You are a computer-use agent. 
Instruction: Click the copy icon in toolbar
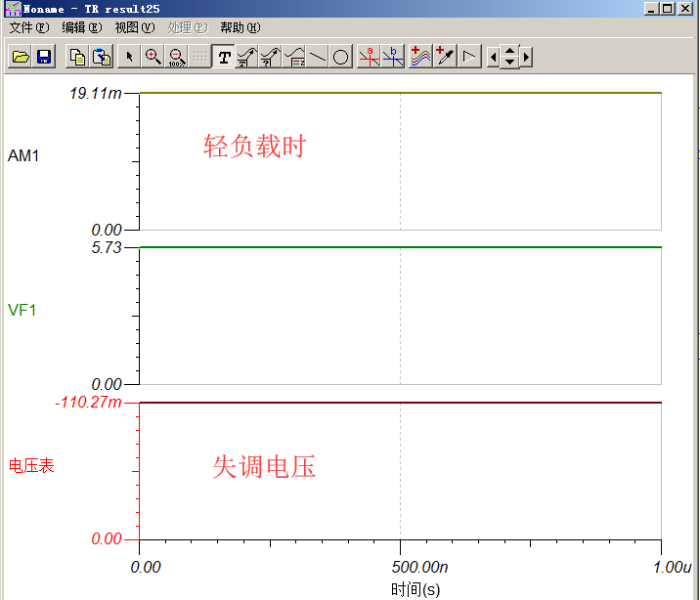(77, 58)
